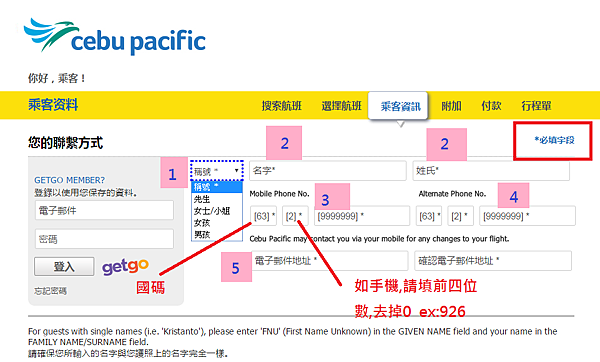The height and width of the screenshot is (362, 600).
Task: Select 女士/小姐 from title list
Action: pos(217,211)
